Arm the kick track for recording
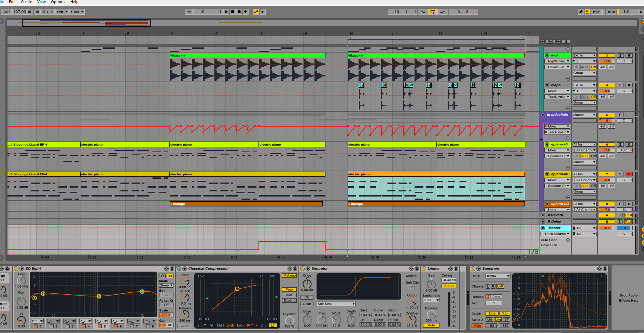Image resolution: width=644 pixels, height=333 pixels. coord(629,55)
